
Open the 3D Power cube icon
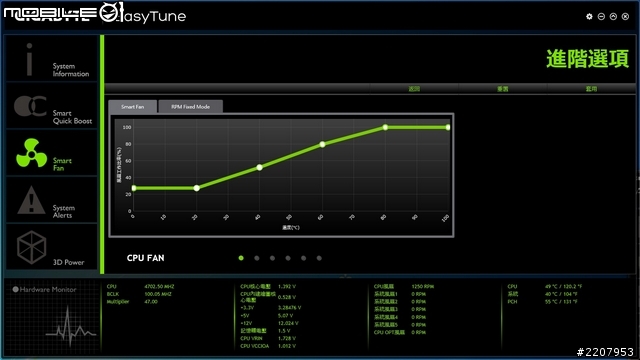pyautogui.click(x=31, y=247)
